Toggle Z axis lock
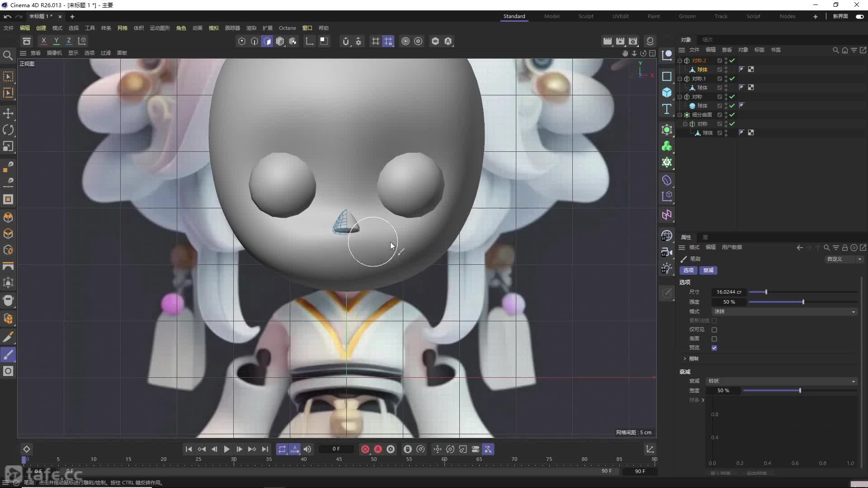868x488 pixels. [x=69, y=41]
